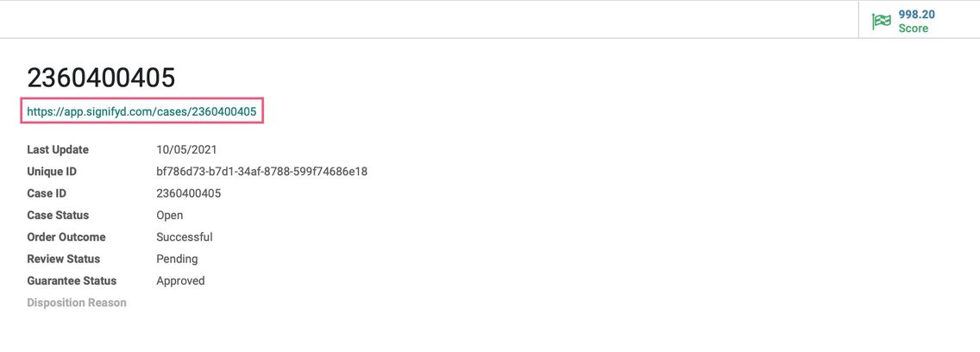Screen dimensions: 980x352
Task: Click the Successful order outcome value
Action: [185, 237]
